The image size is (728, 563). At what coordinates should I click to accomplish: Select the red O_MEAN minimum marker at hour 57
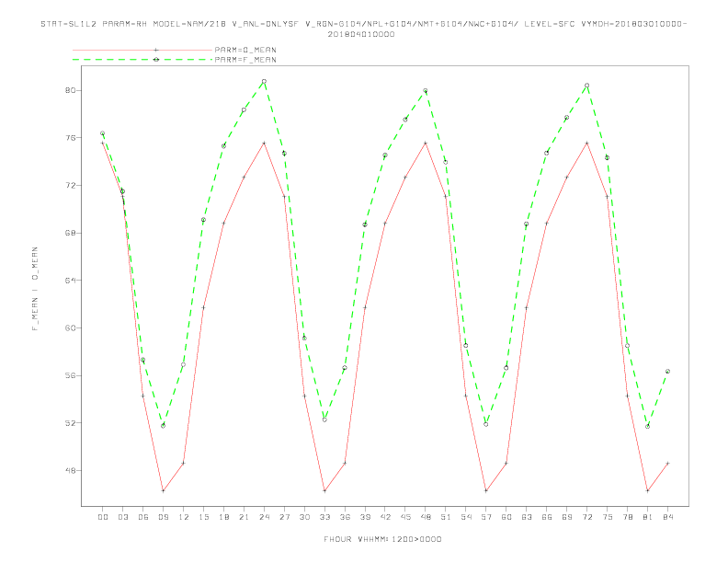(x=486, y=490)
